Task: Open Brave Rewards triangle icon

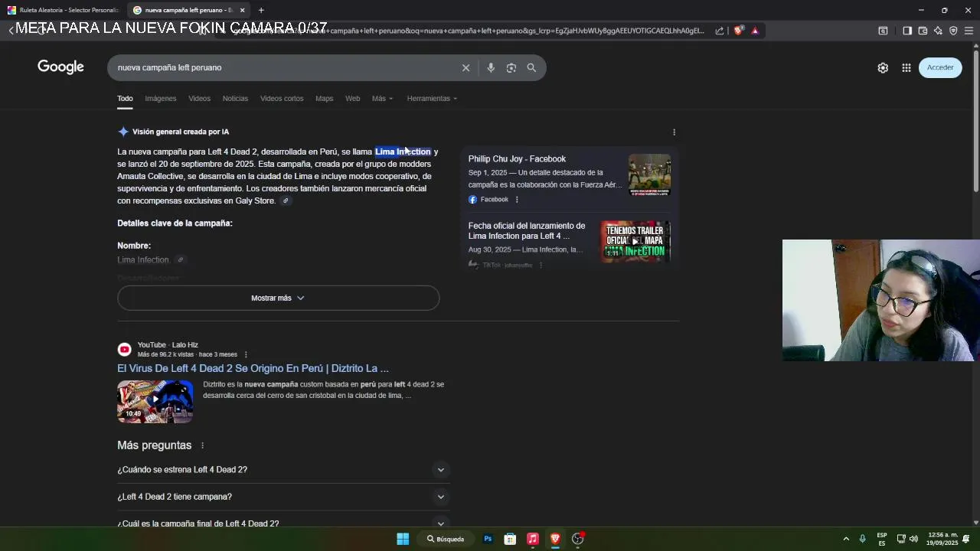Action: (x=755, y=31)
